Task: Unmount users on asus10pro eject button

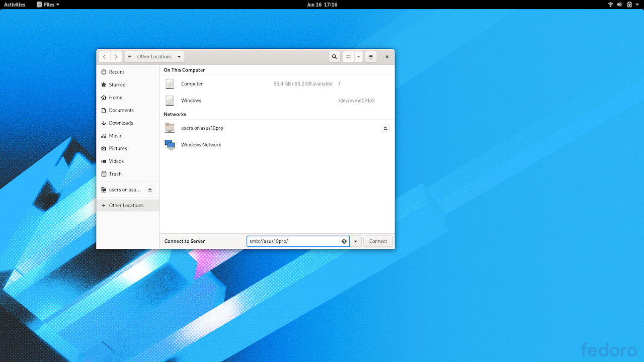Action: [x=385, y=128]
